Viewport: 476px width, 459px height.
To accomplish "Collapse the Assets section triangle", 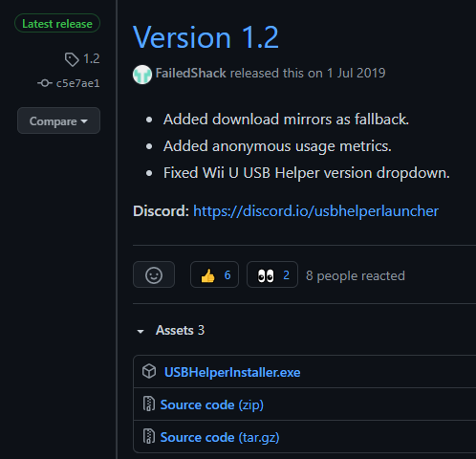I will pos(141,332).
